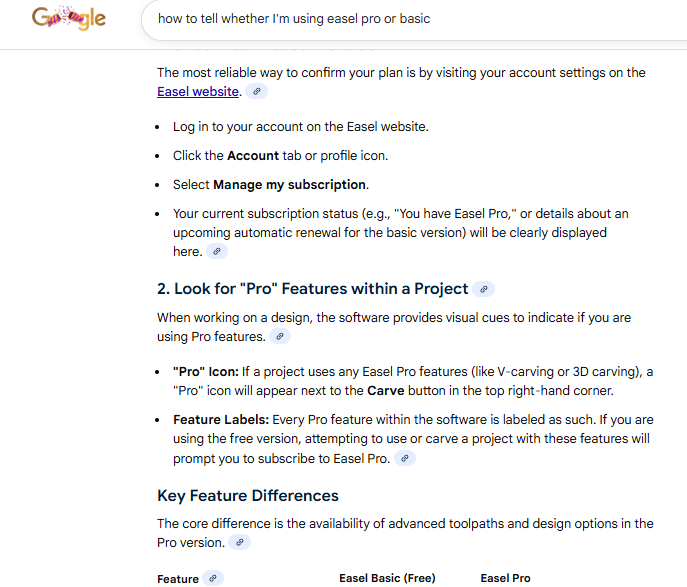Click the bold 'Account' text
The image size is (687, 587).
tap(252, 156)
